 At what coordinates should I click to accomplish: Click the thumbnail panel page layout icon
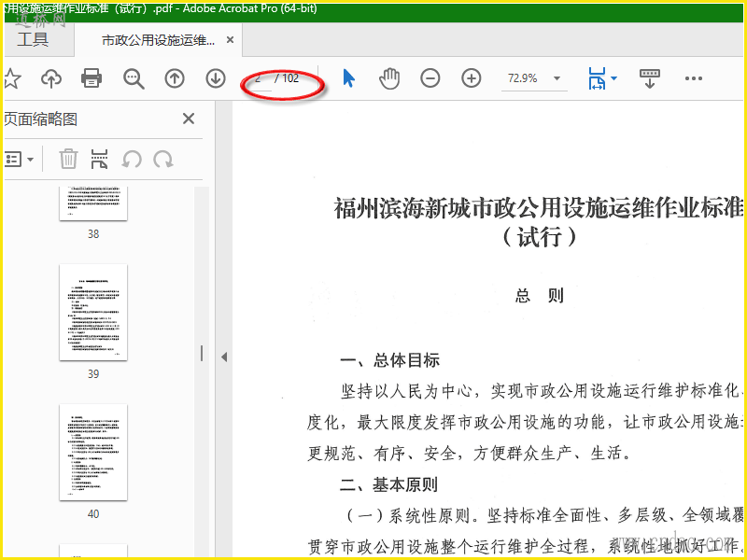click(x=99, y=159)
